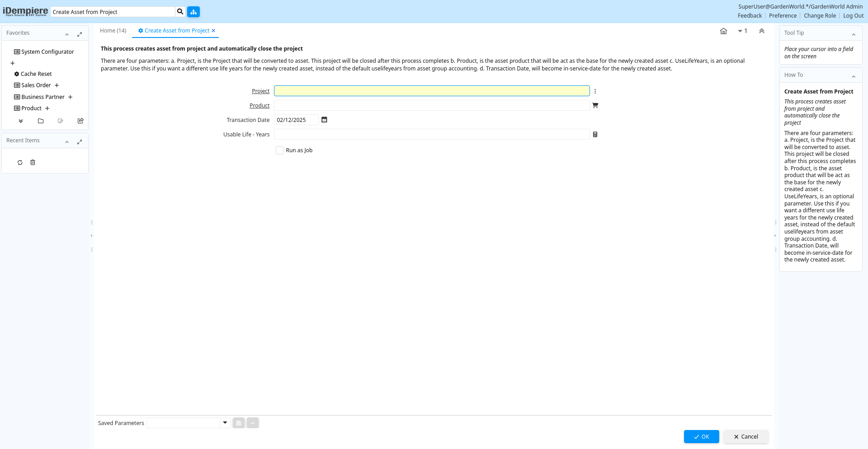This screenshot has height=449, width=868.
Task: Click the Log Out link
Action: [x=853, y=16]
